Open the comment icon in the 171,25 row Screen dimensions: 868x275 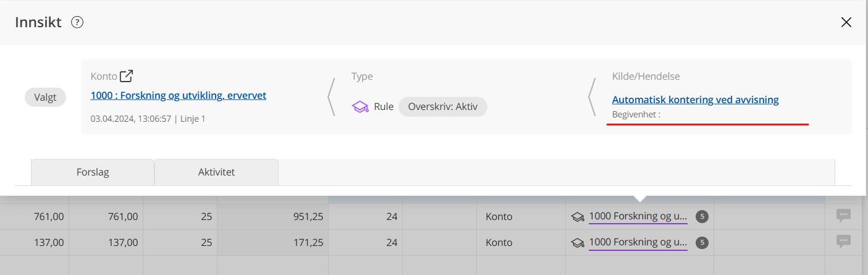843,242
